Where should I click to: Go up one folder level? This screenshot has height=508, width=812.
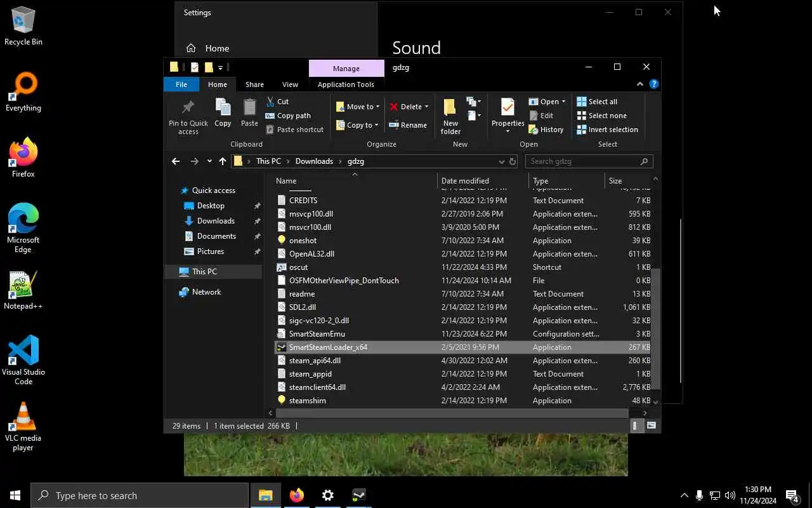click(x=222, y=161)
